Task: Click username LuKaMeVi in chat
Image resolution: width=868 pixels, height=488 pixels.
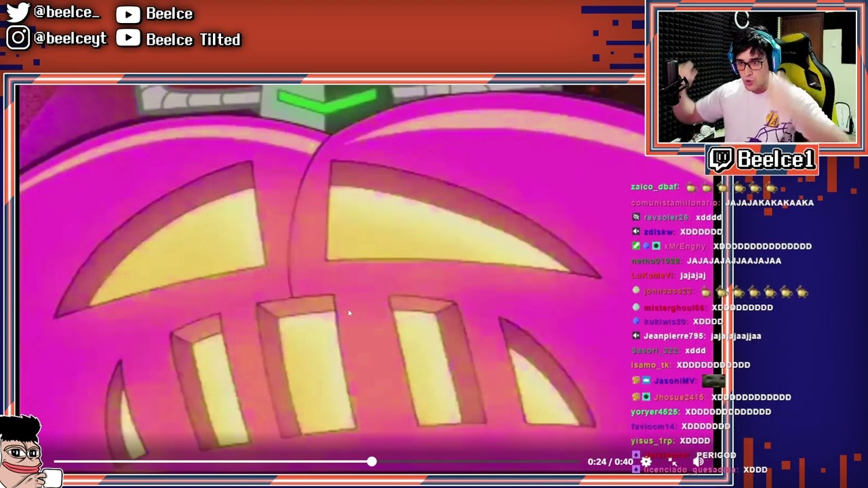Action: pyautogui.click(x=653, y=276)
